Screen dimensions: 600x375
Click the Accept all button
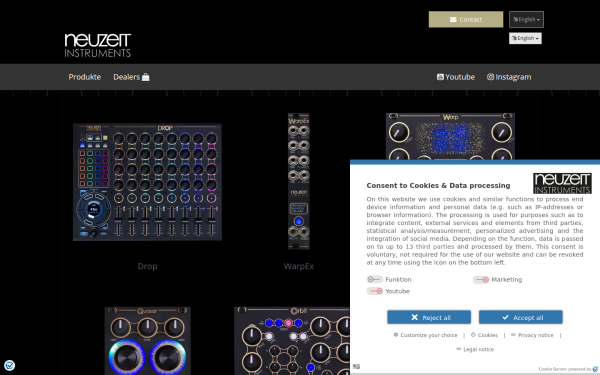click(x=520, y=317)
